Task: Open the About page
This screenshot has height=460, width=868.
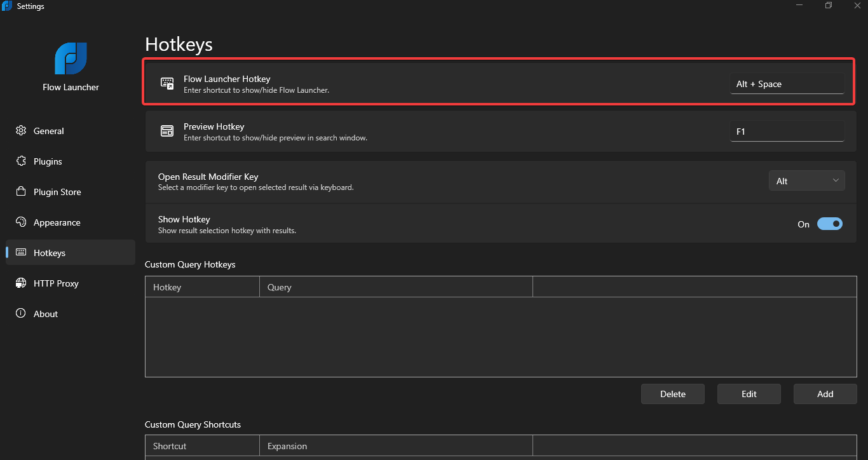Action: (71, 314)
